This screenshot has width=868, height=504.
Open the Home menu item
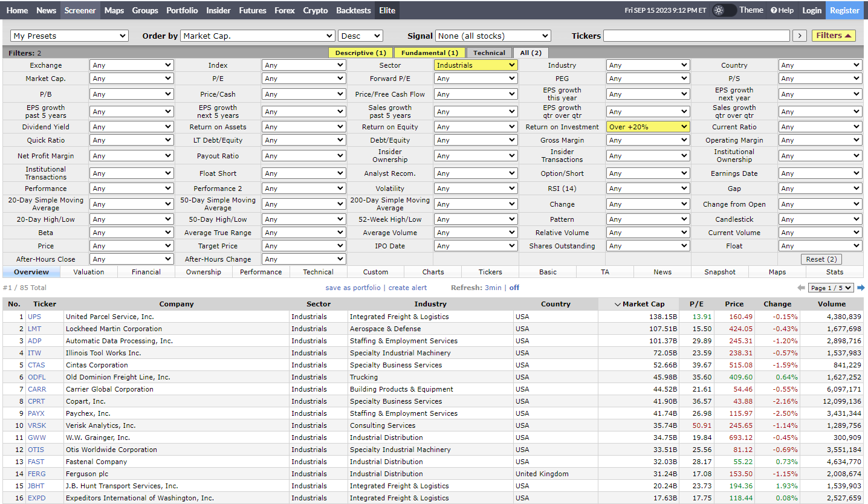click(18, 10)
